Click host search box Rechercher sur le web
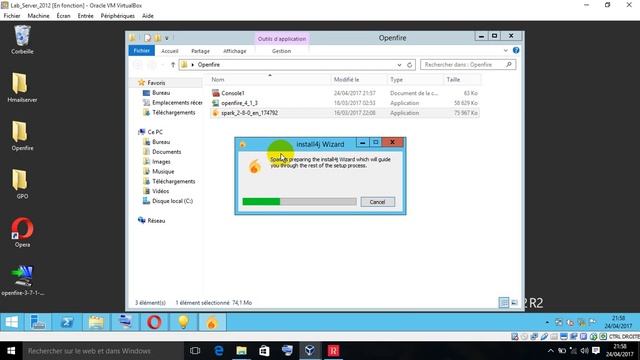The image size is (640, 360). [103, 351]
